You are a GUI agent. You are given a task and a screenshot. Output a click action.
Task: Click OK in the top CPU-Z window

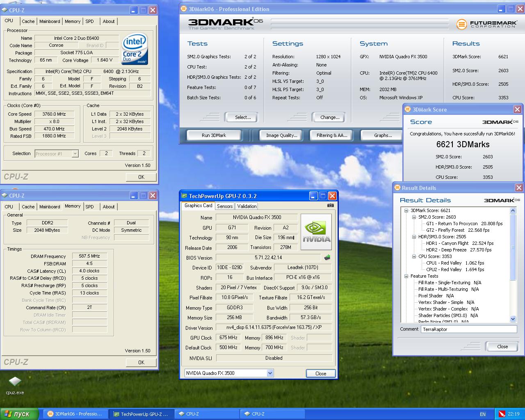141,177
